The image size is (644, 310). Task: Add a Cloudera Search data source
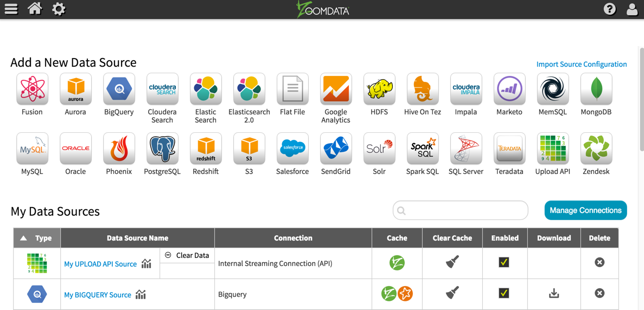pyautogui.click(x=162, y=89)
